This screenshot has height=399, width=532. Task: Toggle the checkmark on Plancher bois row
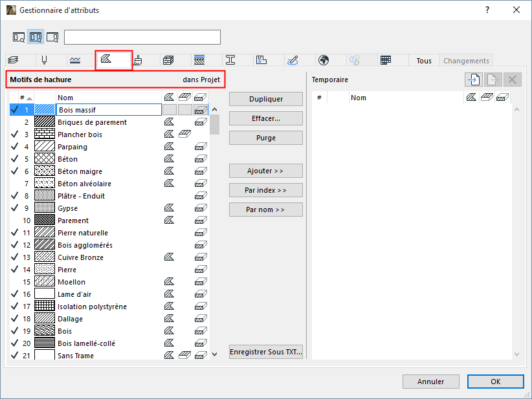15,135
